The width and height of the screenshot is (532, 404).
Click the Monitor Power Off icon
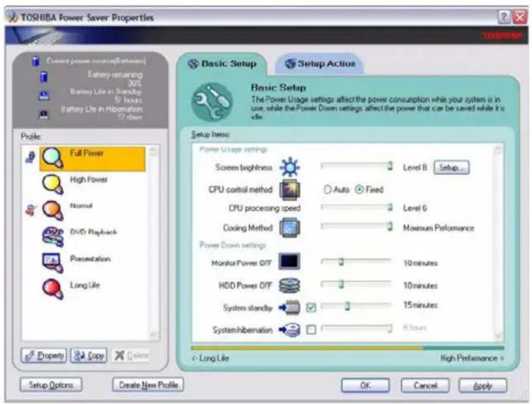coord(290,261)
